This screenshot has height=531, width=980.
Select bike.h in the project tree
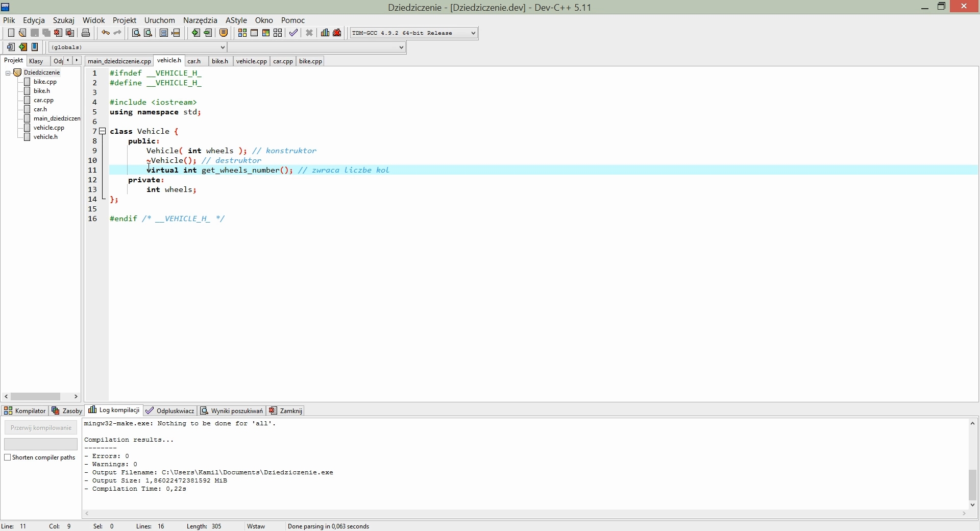coord(42,91)
